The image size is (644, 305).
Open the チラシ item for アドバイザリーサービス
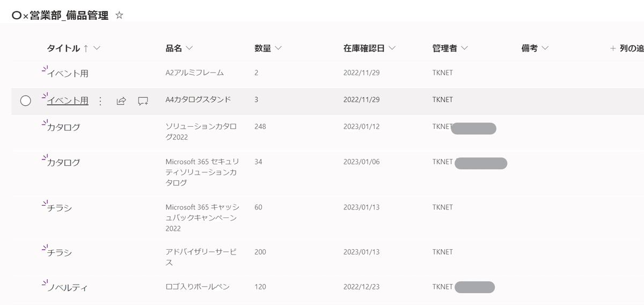[x=60, y=253]
